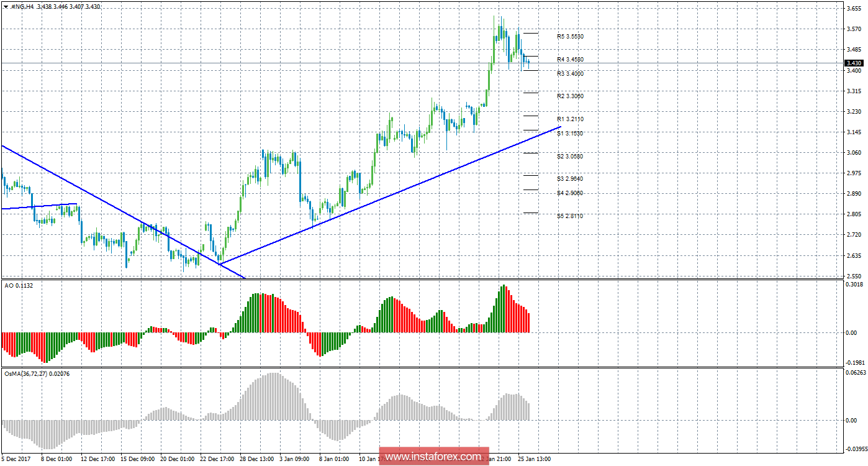The height and width of the screenshot is (466, 868).
Task: Click the 3.570 price on the axis
Action: point(852,29)
